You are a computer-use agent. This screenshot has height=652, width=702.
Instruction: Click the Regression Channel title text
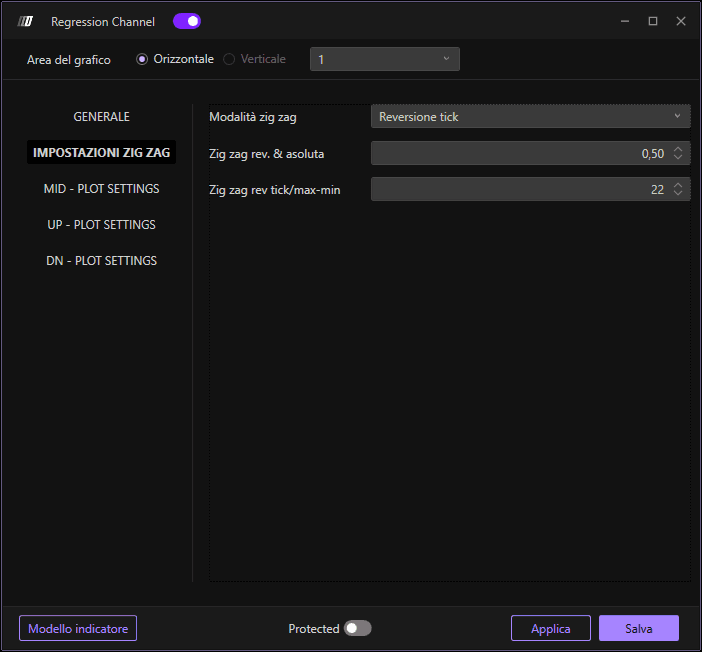pos(103,21)
